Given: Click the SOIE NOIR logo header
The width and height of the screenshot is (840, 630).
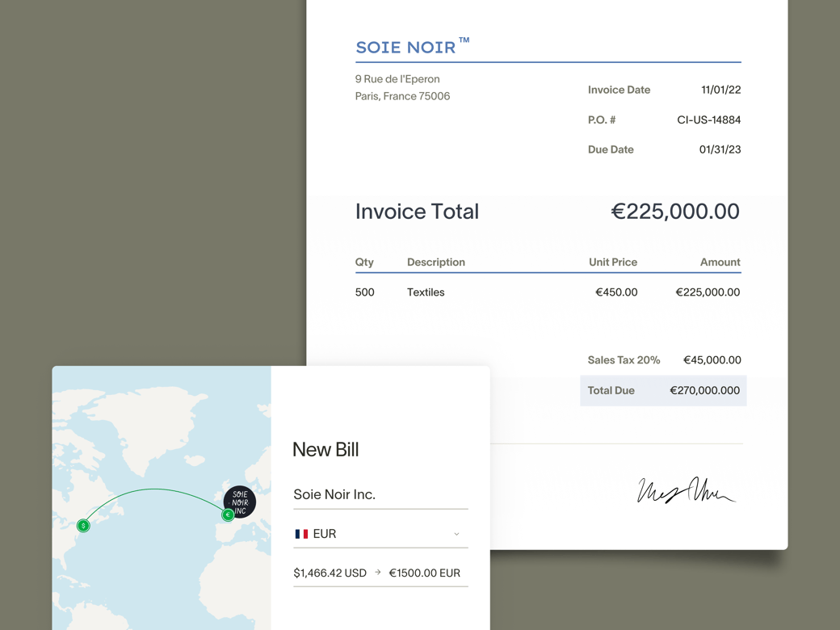Looking at the screenshot, I should pyautogui.click(x=405, y=47).
